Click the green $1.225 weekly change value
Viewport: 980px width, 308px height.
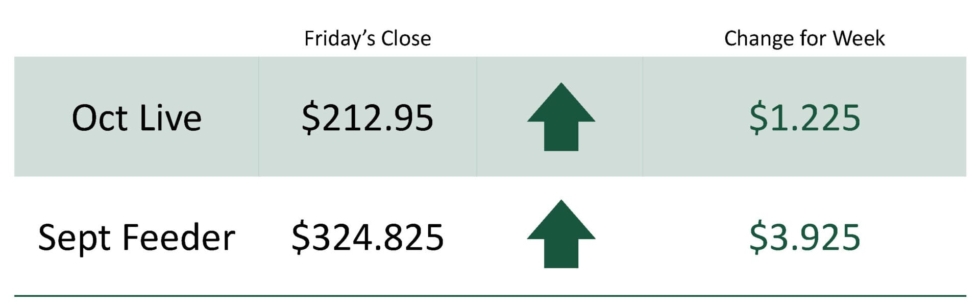[x=805, y=118]
